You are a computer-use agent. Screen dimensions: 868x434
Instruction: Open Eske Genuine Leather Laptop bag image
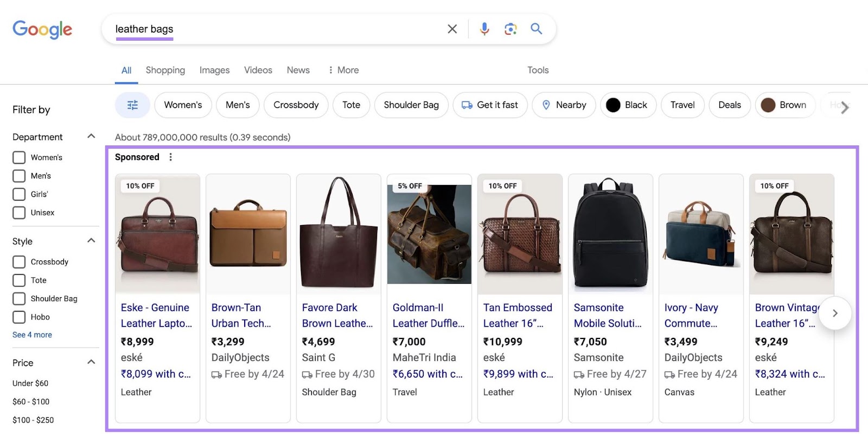157,234
